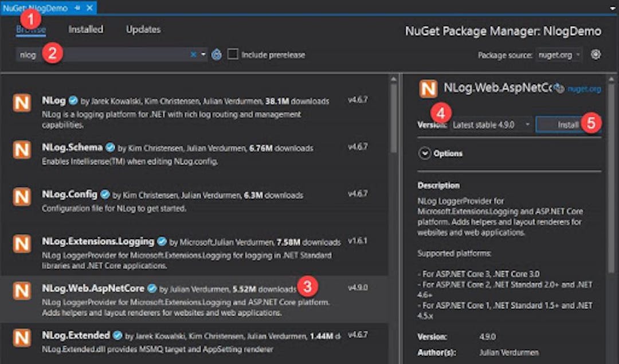Open the Version dropdown showing Latest stable 4.9.0
This screenshot has width=619, height=364.
point(491,124)
